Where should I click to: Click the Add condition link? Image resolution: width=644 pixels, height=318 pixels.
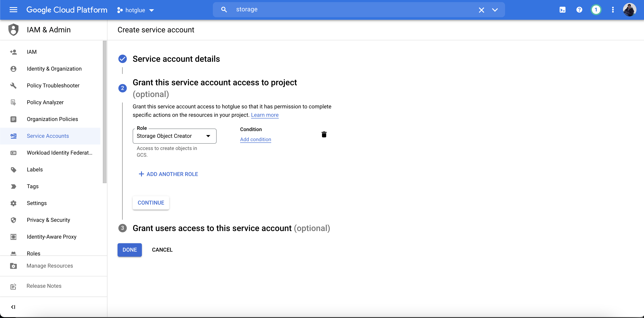coord(255,139)
